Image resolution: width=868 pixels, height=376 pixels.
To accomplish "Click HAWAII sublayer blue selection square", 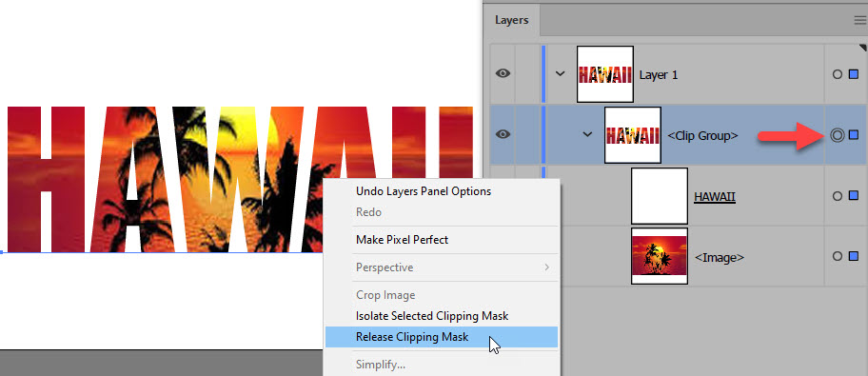I will coord(854,196).
